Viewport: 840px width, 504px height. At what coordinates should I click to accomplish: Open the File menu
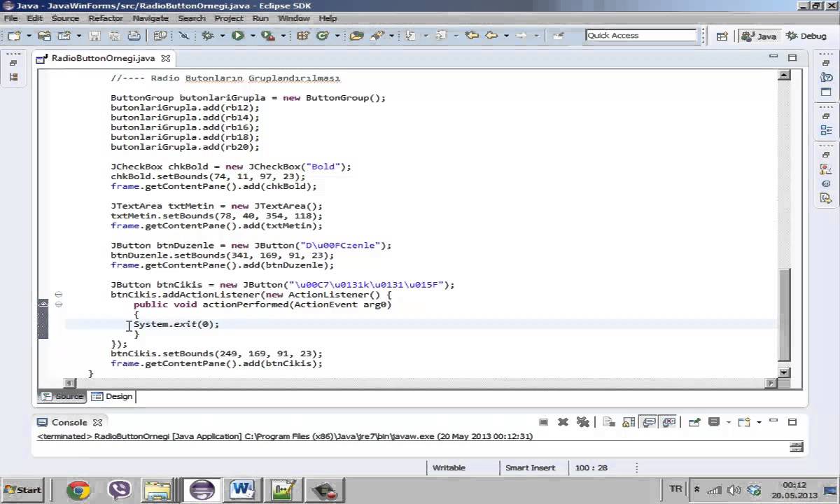(x=11, y=18)
